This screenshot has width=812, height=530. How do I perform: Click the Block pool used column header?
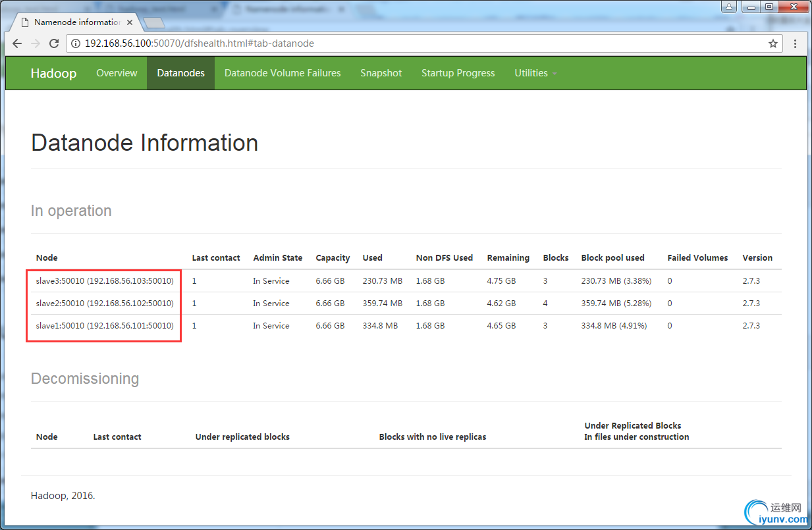(612, 258)
